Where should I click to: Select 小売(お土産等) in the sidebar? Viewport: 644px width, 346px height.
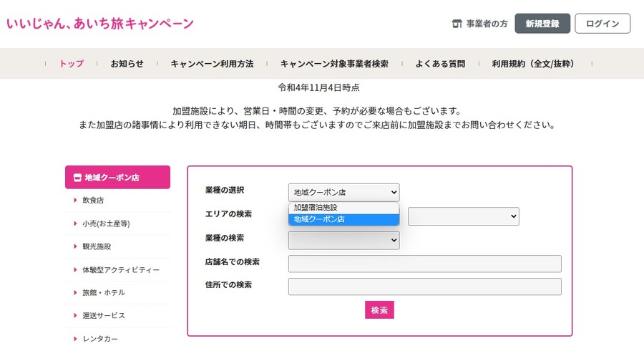(106, 224)
